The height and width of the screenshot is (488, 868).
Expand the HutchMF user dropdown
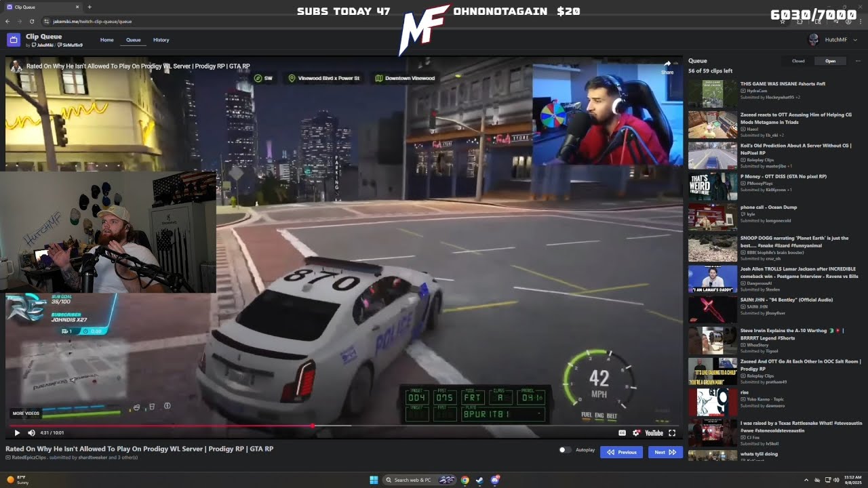[x=854, y=40]
